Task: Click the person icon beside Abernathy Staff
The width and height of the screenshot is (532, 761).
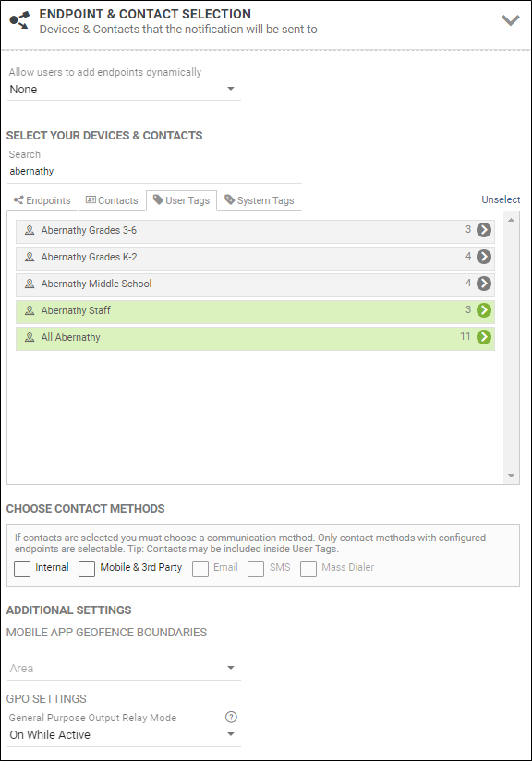Action: [x=30, y=310]
